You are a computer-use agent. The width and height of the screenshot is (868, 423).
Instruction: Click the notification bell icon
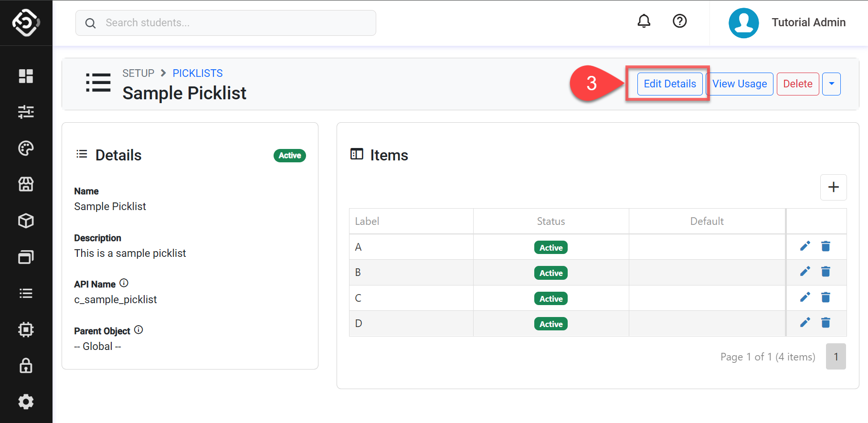coord(644,21)
